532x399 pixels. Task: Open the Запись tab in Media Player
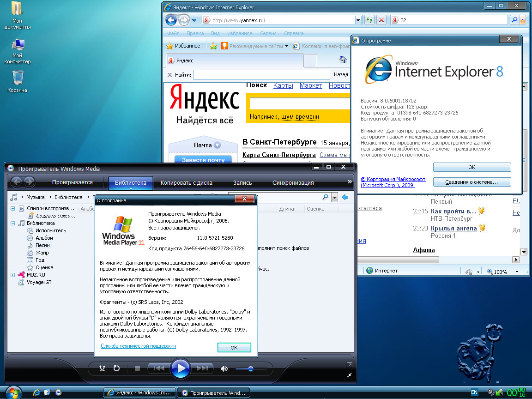pyautogui.click(x=242, y=182)
